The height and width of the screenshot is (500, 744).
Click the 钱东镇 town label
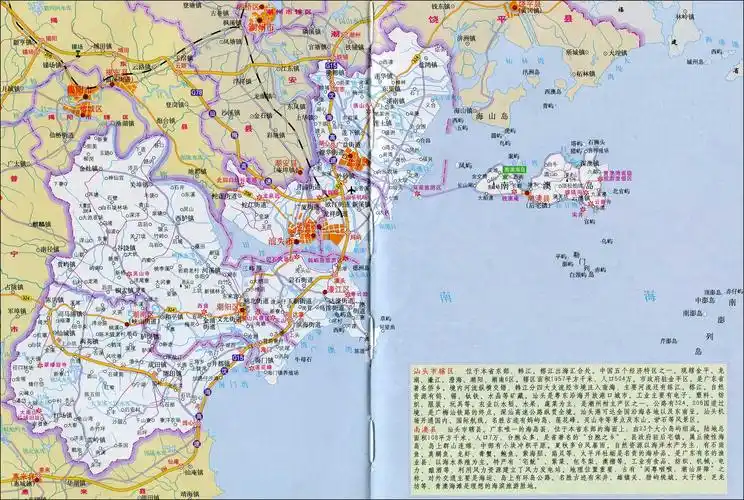pyautogui.click(x=440, y=6)
